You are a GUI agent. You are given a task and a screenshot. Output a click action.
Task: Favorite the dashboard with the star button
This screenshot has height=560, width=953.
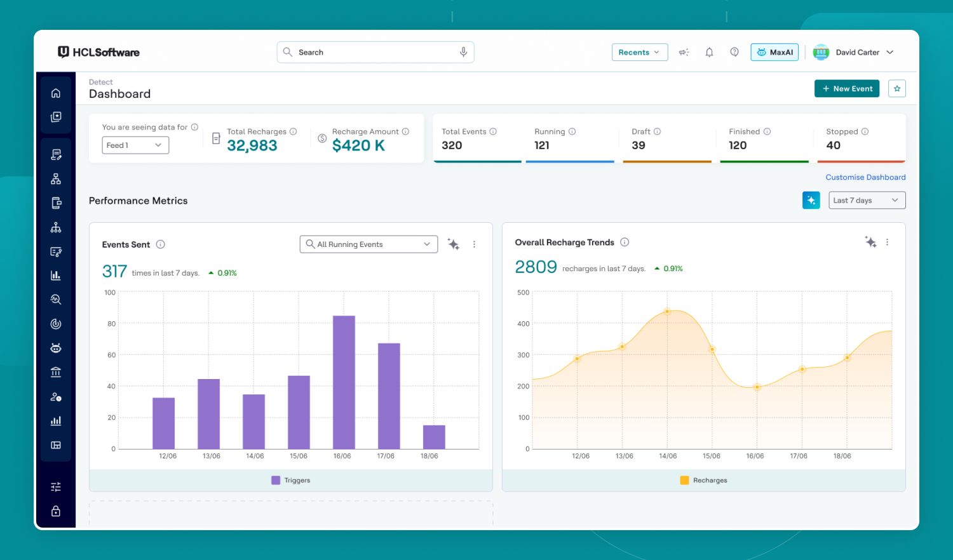[897, 89]
